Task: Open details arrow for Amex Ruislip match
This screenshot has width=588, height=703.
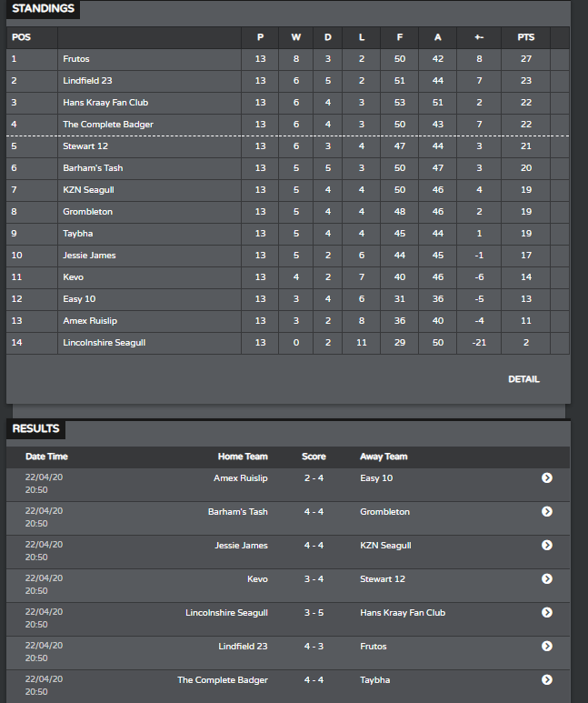Action: click(x=547, y=478)
